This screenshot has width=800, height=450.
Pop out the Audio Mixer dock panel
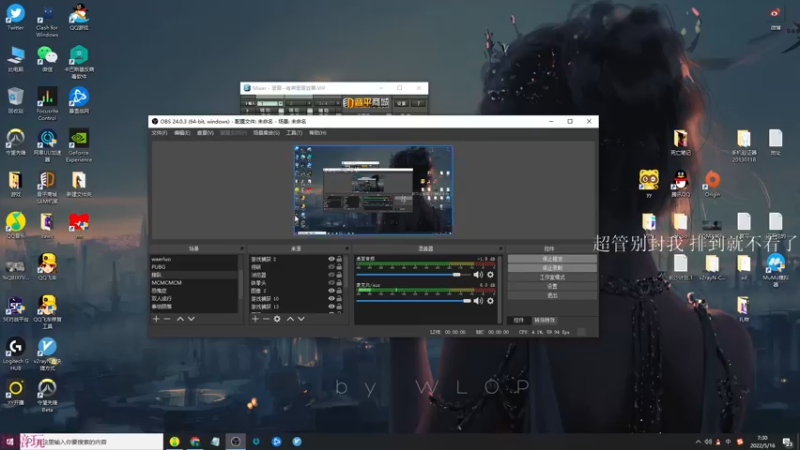coord(500,248)
